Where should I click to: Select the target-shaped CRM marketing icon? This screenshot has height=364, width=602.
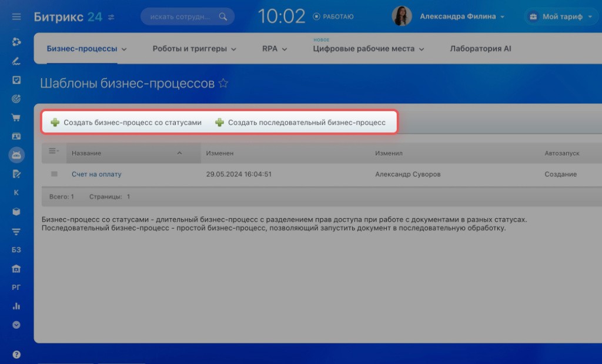[16, 99]
